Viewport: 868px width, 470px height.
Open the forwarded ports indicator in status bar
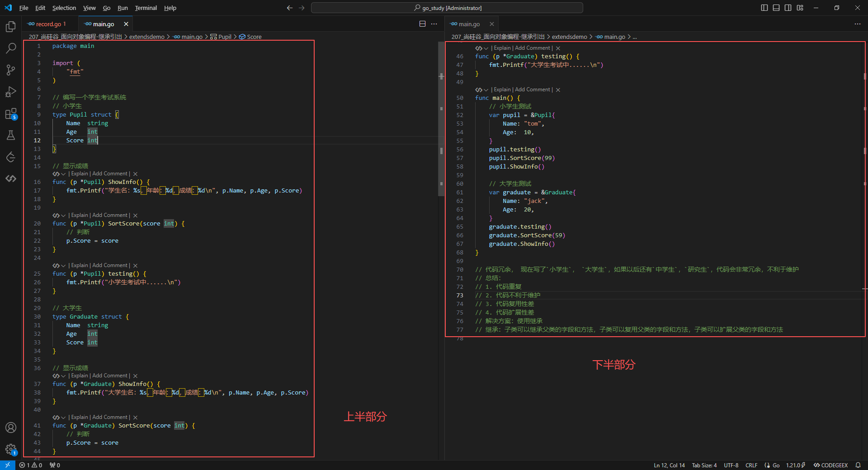(55, 465)
